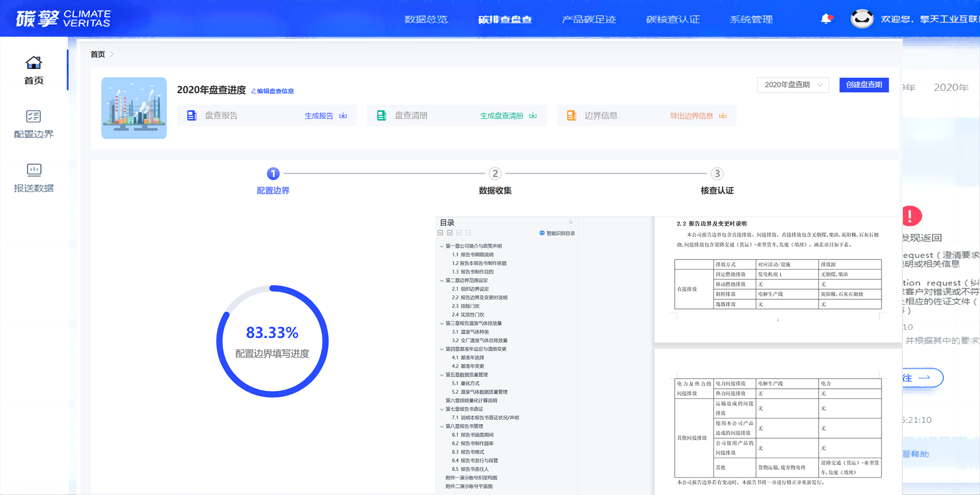Collapse 第二章边界范围设定
The image size is (980, 495).
[x=442, y=280]
